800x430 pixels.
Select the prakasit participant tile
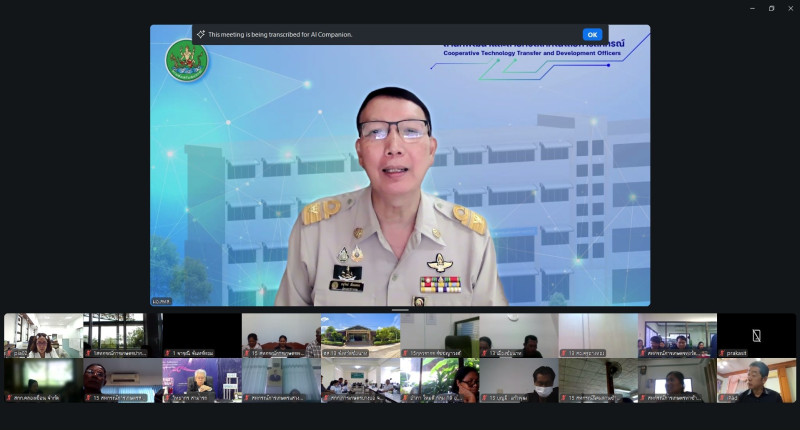coord(756,335)
